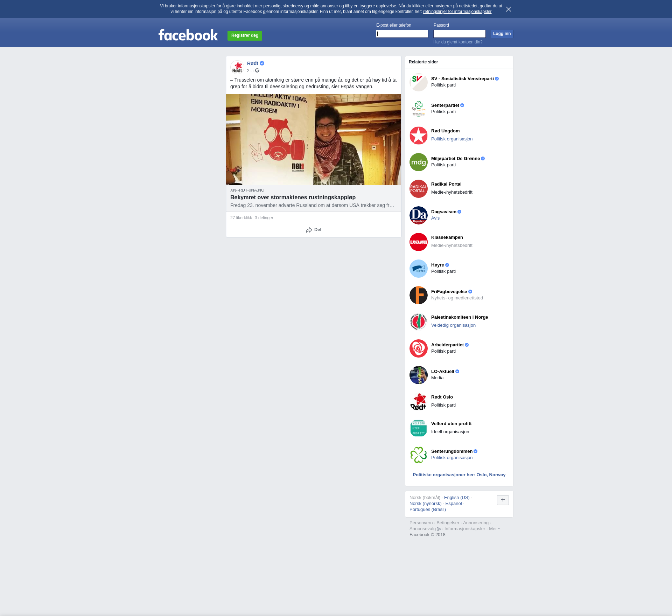This screenshot has height=616, width=672.
Task: Click the Annonsevalg AdChoices triangle icon
Action: coord(439,529)
